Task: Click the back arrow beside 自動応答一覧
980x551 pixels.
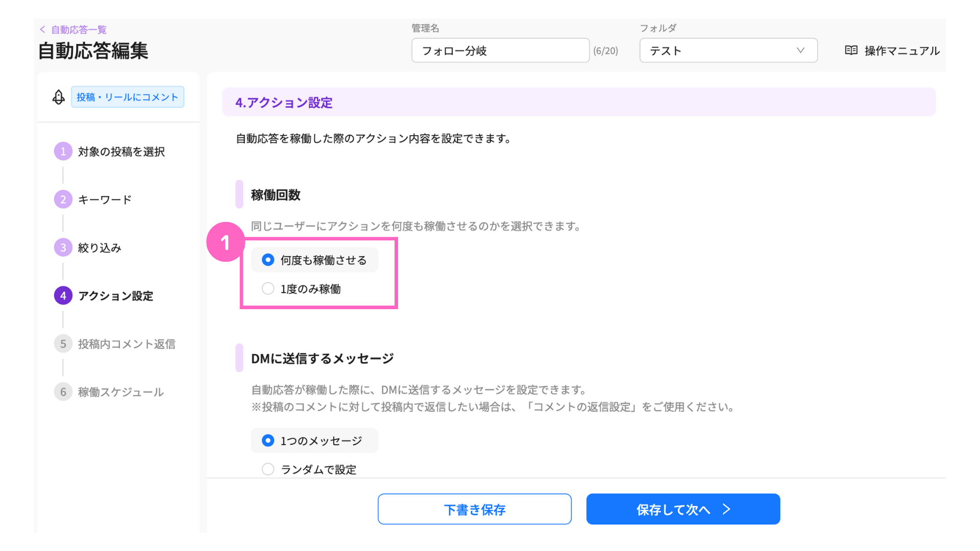Action: [x=43, y=30]
